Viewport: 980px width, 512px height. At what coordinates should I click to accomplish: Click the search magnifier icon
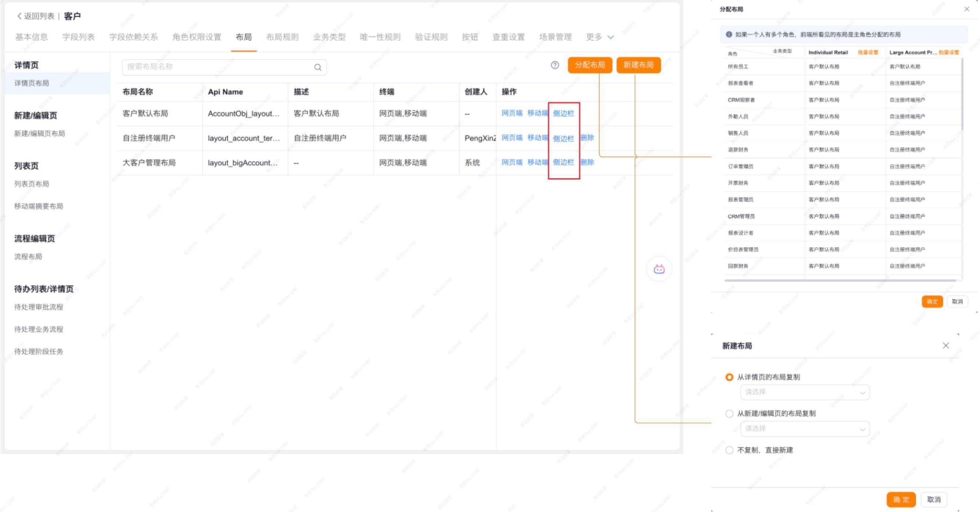[x=317, y=67]
